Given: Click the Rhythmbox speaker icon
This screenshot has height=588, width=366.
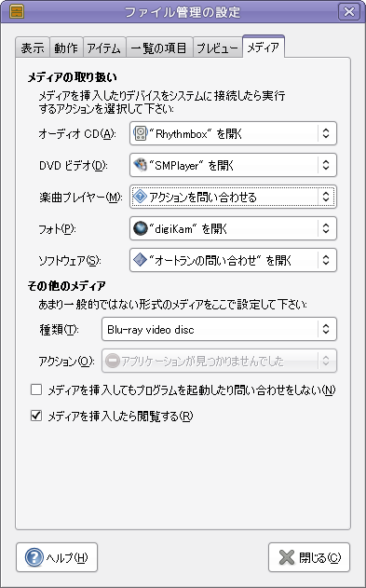Looking at the screenshot, I should (140, 133).
